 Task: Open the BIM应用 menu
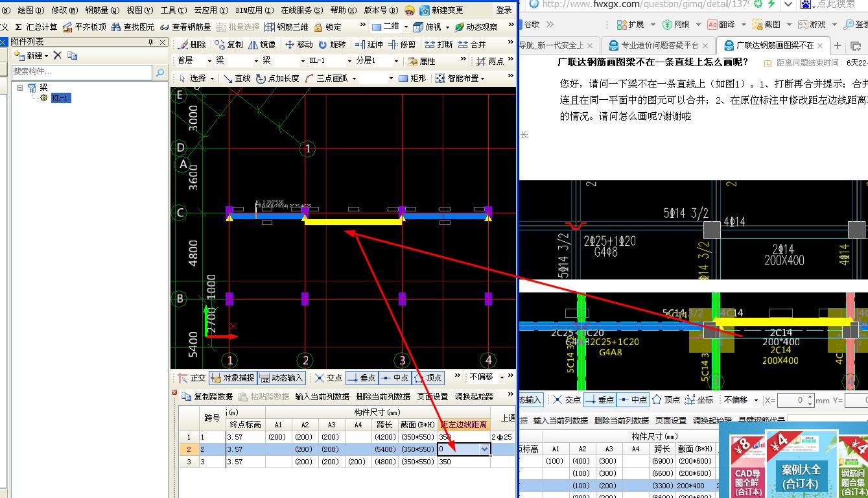tap(254, 10)
